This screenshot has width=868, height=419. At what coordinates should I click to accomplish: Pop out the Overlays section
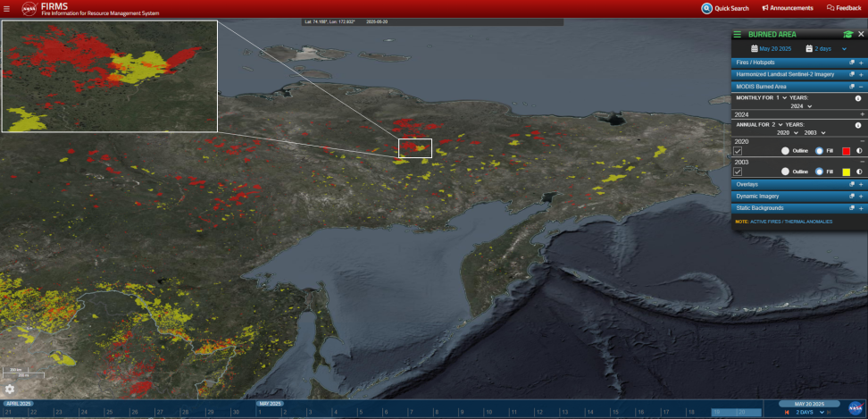852,184
